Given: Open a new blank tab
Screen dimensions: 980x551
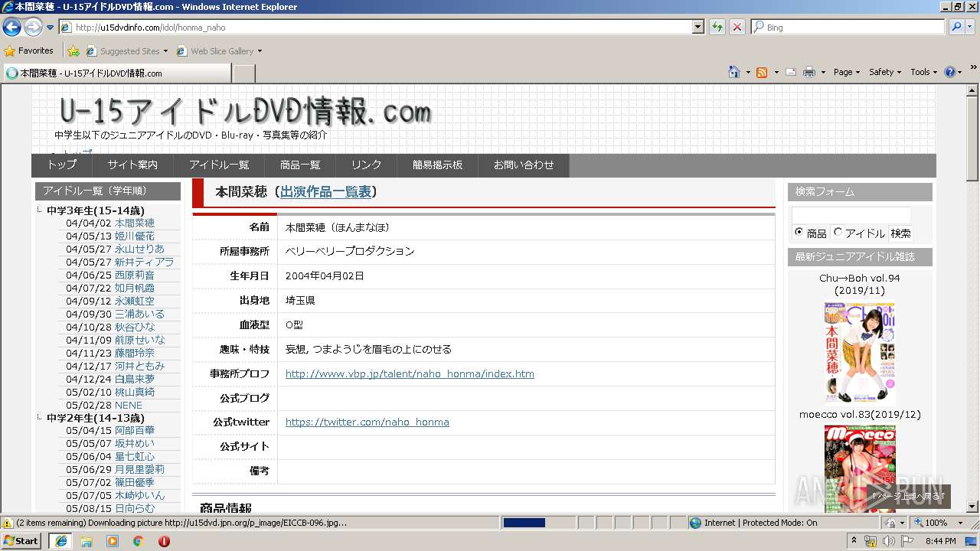Looking at the screenshot, I should [x=243, y=73].
